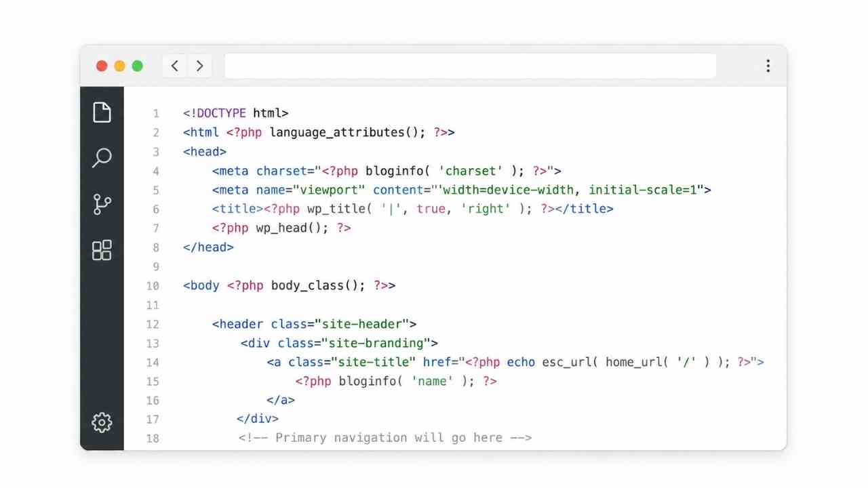Go forward with the right chevron
Image resolution: width=868 pixels, height=488 pixels.
(x=199, y=66)
